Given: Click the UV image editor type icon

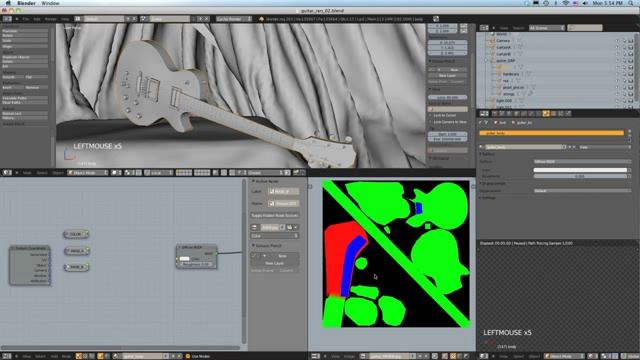Looking at the screenshot, I should (316, 356).
